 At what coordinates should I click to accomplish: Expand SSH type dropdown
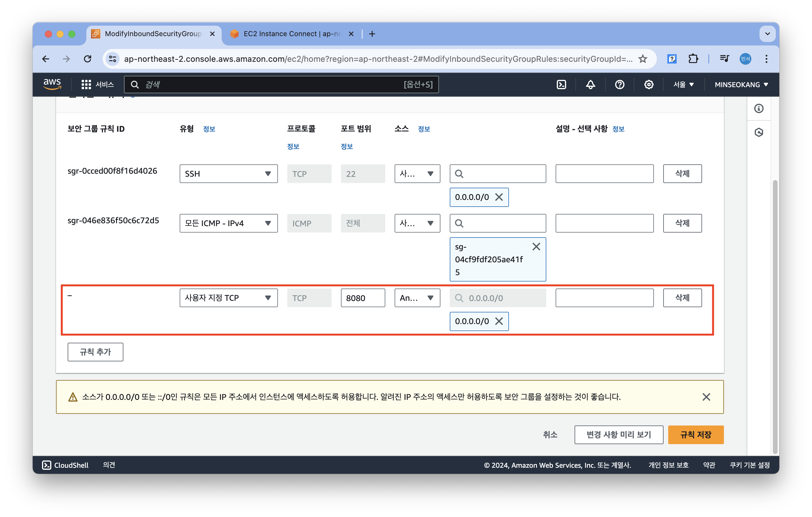228,174
